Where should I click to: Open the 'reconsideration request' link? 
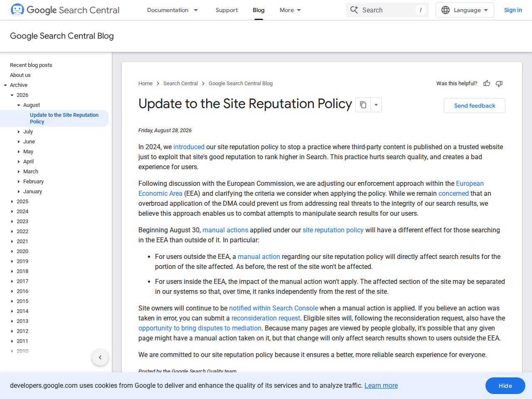click(x=266, y=318)
